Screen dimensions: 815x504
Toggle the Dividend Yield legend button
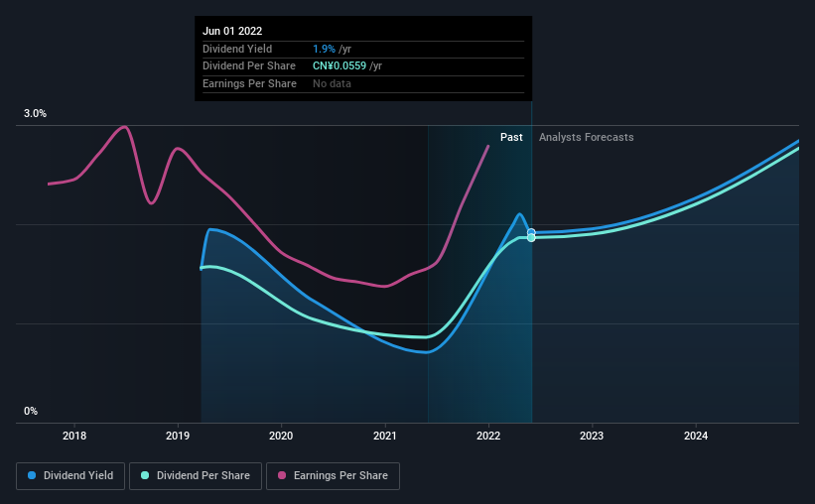70,476
